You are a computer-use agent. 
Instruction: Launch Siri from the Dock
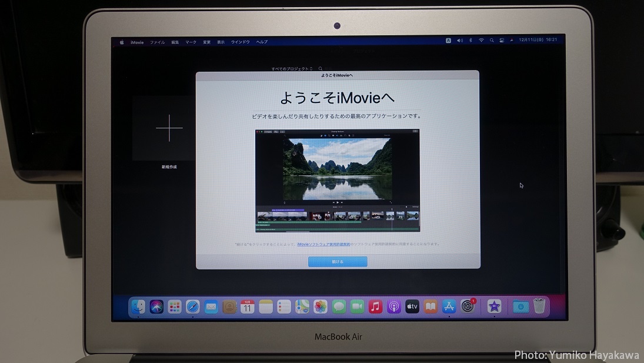[x=156, y=307]
